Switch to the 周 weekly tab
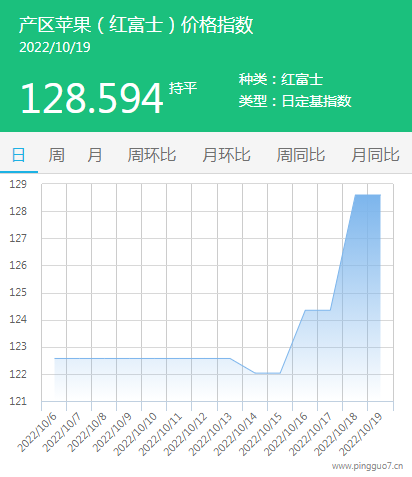The width and height of the screenshot is (412, 477). pyautogui.click(x=57, y=155)
